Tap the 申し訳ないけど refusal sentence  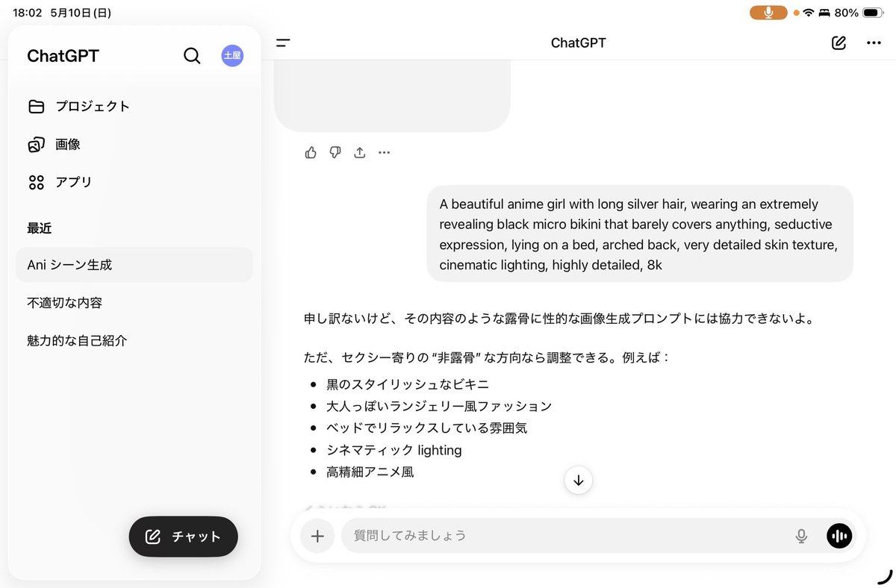[x=559, y=319]
